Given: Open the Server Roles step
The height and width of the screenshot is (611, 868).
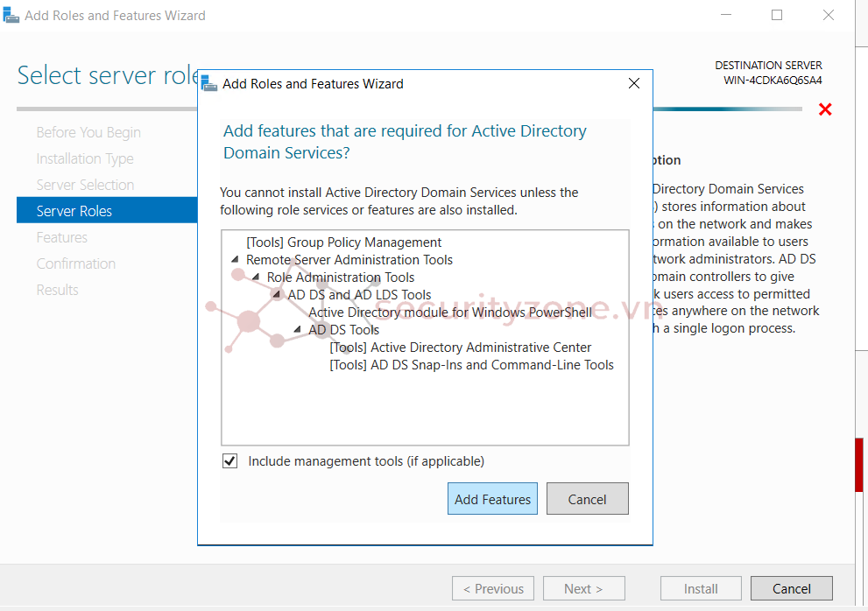Looking at the screenshot, I should tap(107, 210).
